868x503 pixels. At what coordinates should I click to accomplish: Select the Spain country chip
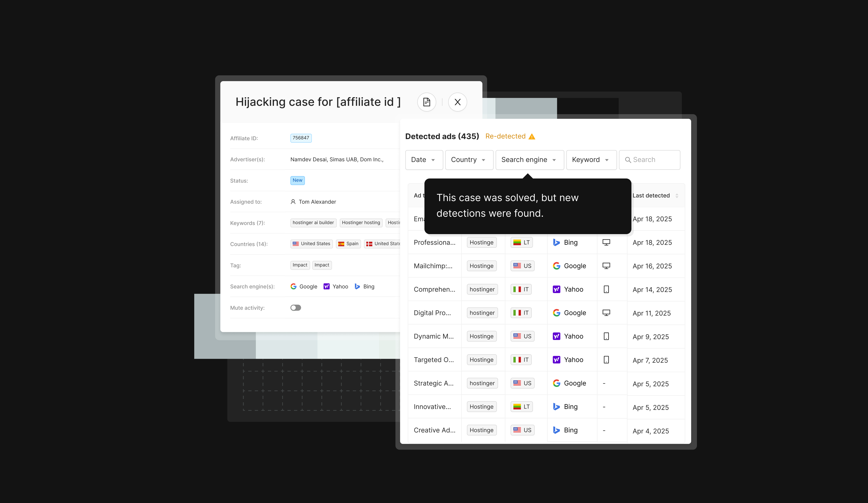[x=348, y=244]
